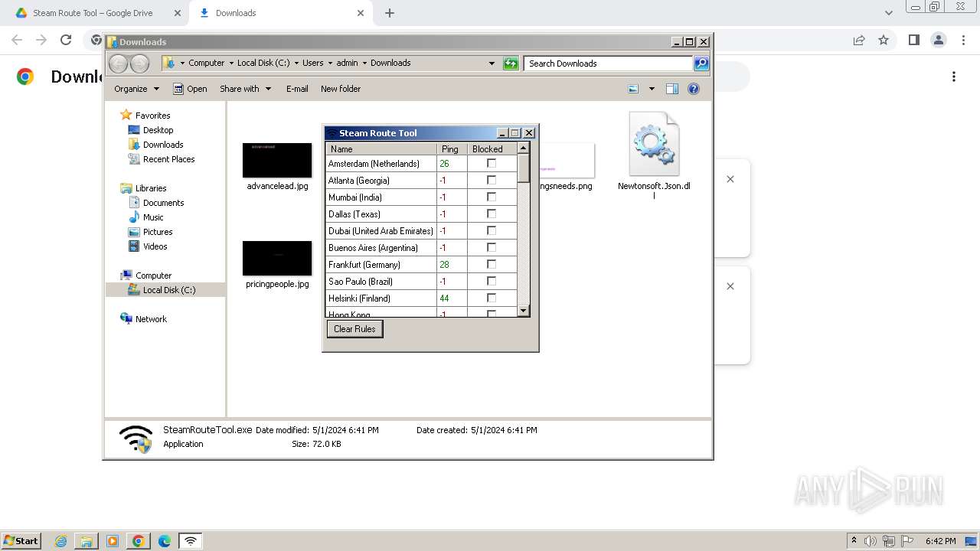Screen dimensions: 980x551
Task: Open the view options dropdown arrow
Action: 652,89
